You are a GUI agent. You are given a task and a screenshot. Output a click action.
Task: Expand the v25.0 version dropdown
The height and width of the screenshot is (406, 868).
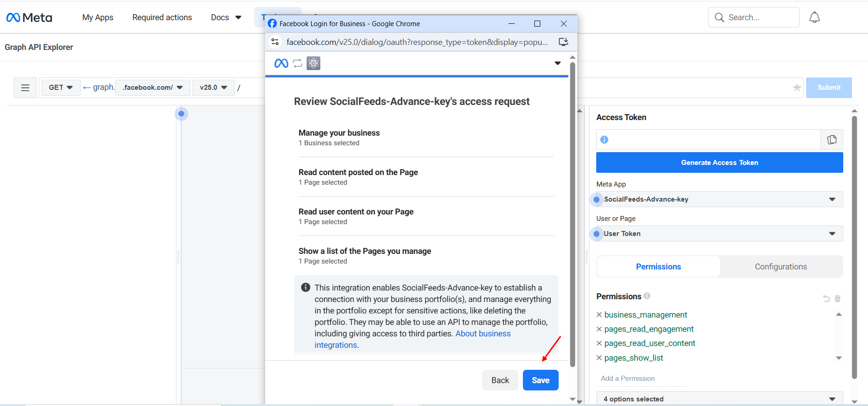coord(214,88)
